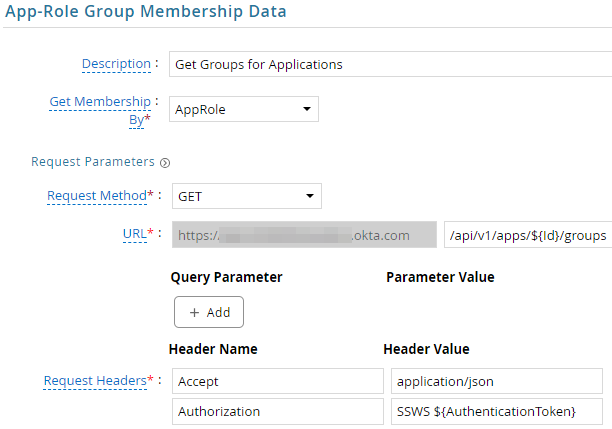Viewport: 612px width, 429px height.
Task: Click the Add query parameter button
Action: pyautogui.click(x=209, y=312)
